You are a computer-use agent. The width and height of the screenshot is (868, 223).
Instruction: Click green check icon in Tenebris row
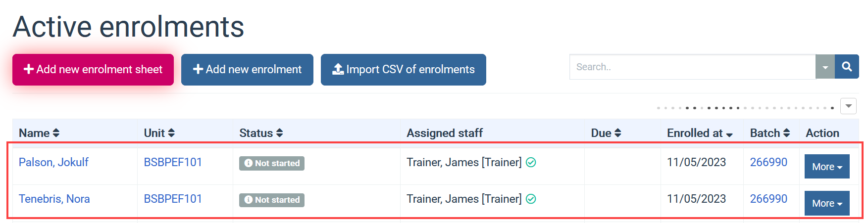tap(531, 199)
